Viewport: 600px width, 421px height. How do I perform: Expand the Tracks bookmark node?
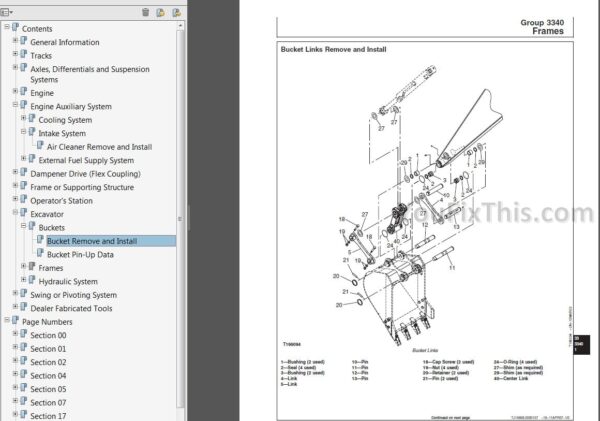[x=15, y=55]
